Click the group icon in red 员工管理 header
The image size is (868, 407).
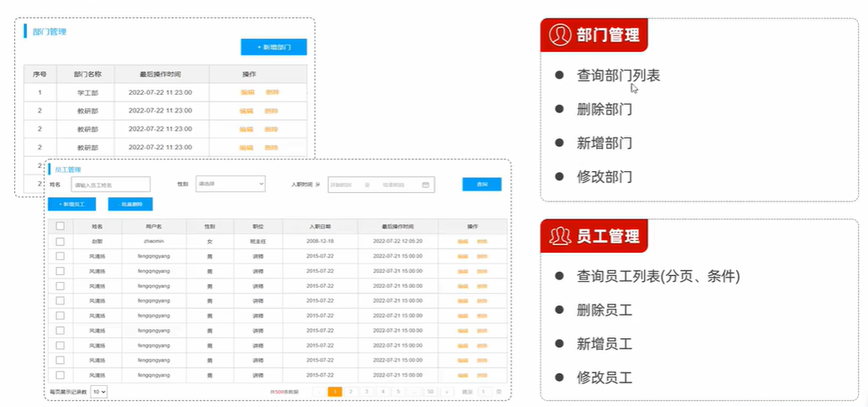[560, 237]
